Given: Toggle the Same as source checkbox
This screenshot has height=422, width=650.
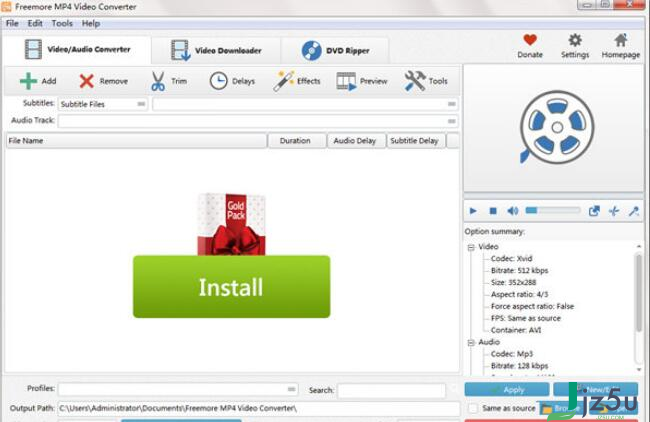Looking at the screenshot, I should click(473, 408).
